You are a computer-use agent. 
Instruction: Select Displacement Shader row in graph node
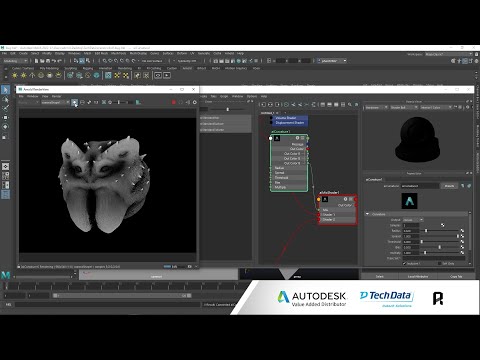pyautogui.click(x=289, y=123)
